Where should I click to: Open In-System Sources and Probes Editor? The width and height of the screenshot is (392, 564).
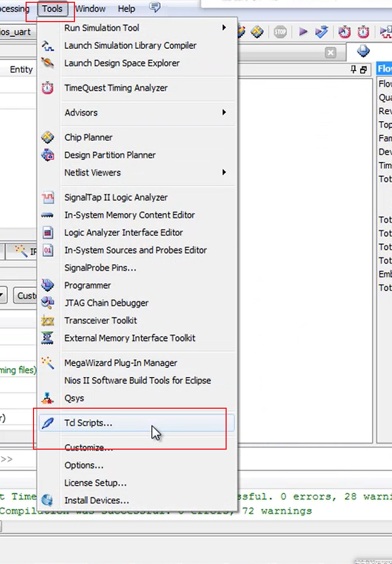click(x=137, y=250)
